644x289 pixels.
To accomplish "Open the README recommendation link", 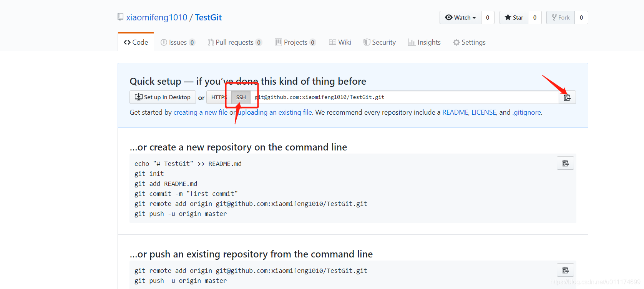I will click(x=455, y=112).
